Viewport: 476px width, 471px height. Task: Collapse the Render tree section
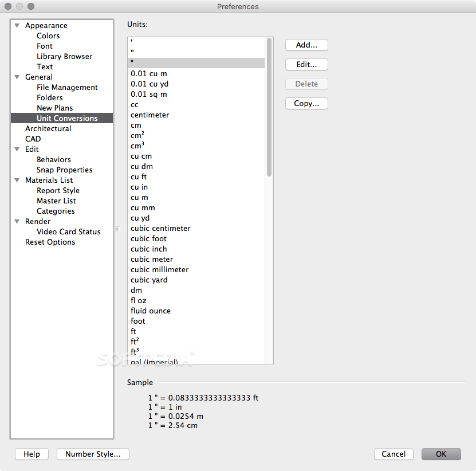17,222
